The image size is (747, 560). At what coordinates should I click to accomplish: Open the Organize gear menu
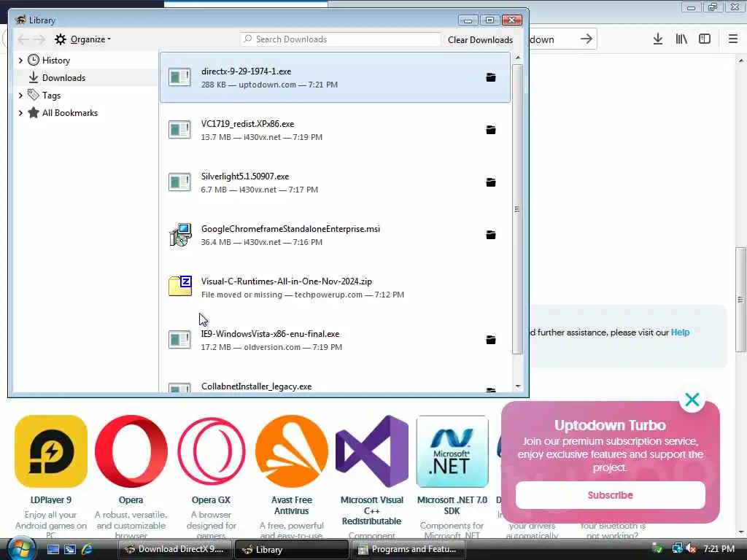pyautogui.click(x=82, y=39)
